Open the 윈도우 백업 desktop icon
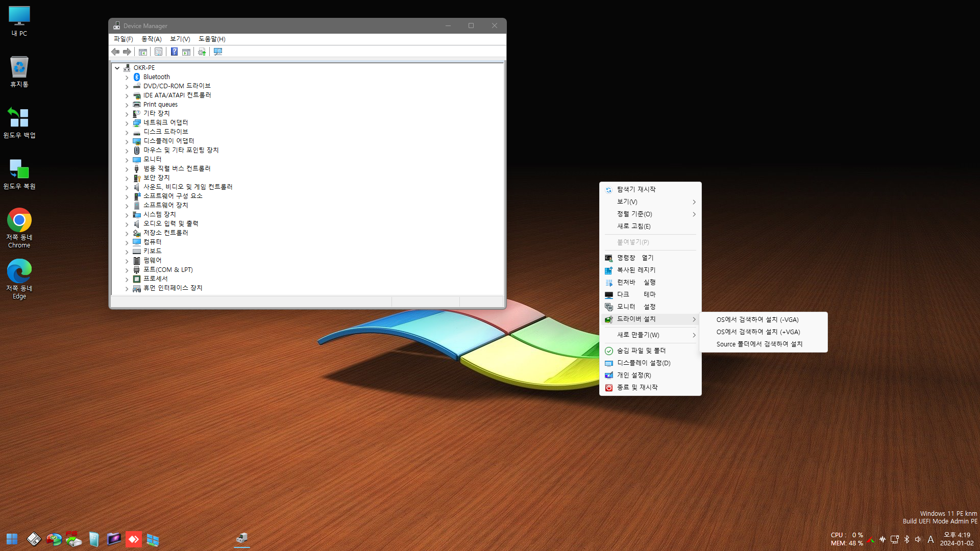 coord(19,123)
